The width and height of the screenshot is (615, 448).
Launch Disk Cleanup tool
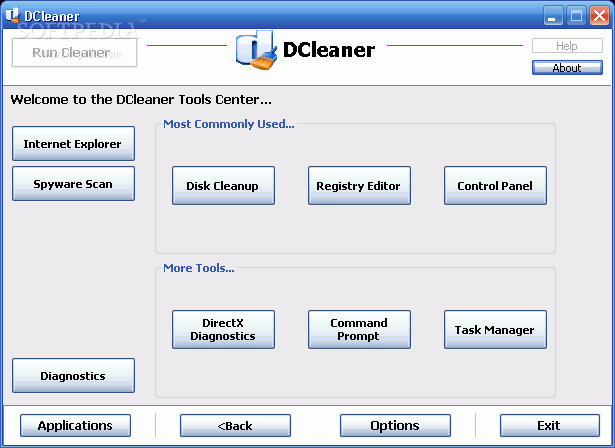tap(223, 186)
